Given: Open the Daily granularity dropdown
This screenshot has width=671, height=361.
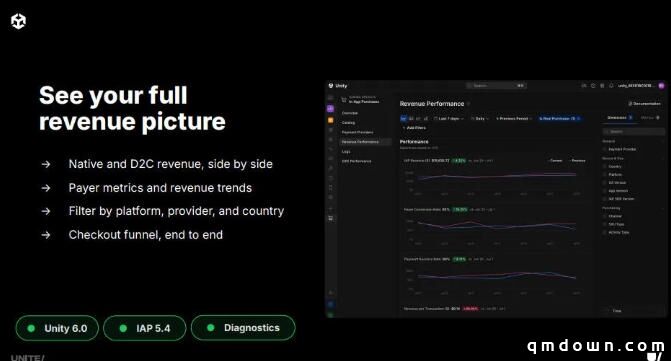Looking at the screenshot, I should click(479, 118).
